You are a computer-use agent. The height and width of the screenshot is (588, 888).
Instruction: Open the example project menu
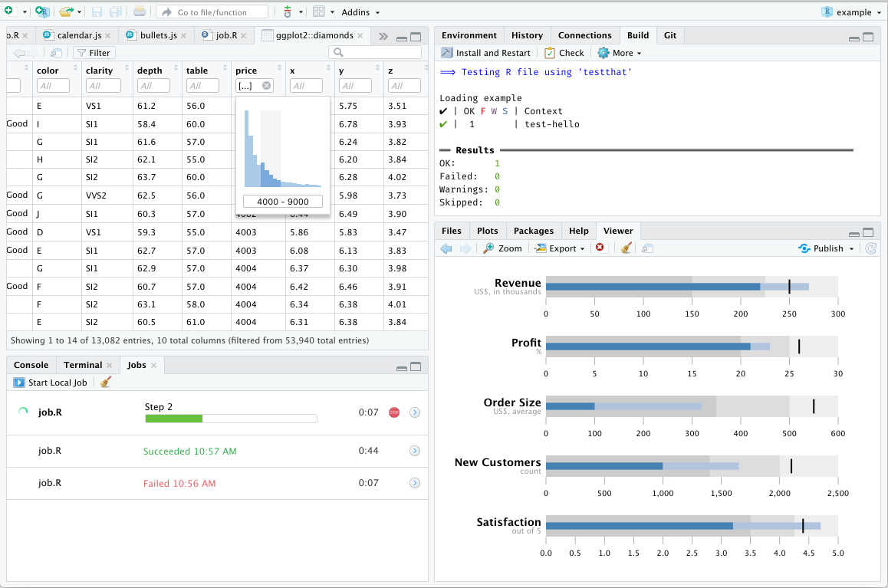point(851,12)
